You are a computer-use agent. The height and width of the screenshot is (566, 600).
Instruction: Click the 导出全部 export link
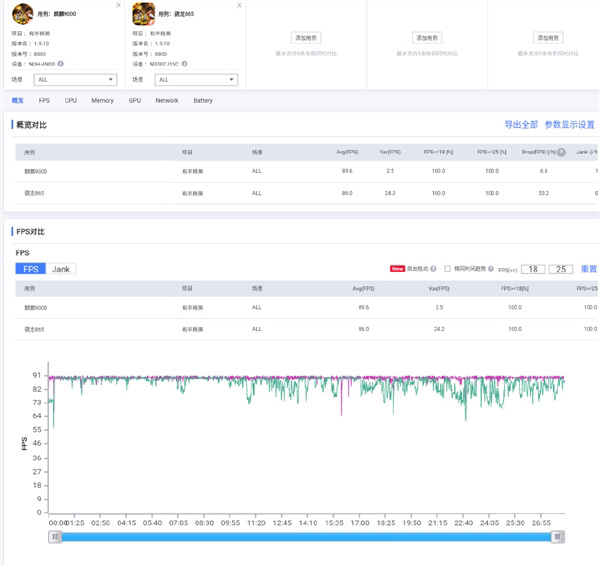(520, 125)
